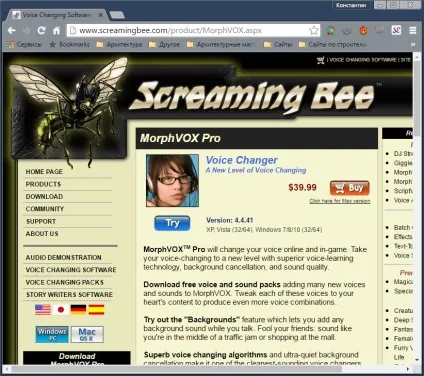The height and width of the screenshot is (376, 424).
Task: Click the SE extension icon
Action: [396, 31]
